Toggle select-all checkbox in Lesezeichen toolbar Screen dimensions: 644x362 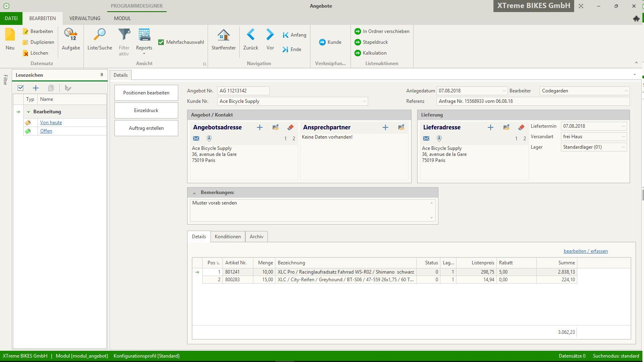point(21,88)
